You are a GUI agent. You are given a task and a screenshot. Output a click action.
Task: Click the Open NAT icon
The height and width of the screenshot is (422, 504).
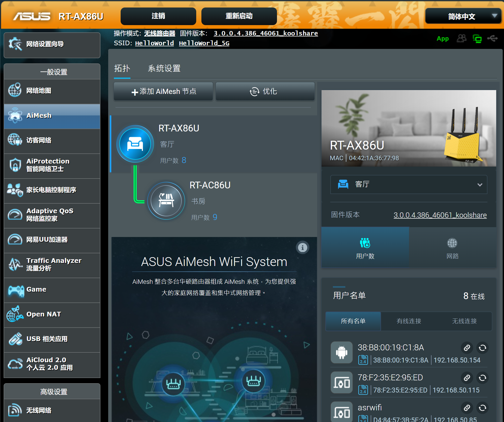pos(15,314)
